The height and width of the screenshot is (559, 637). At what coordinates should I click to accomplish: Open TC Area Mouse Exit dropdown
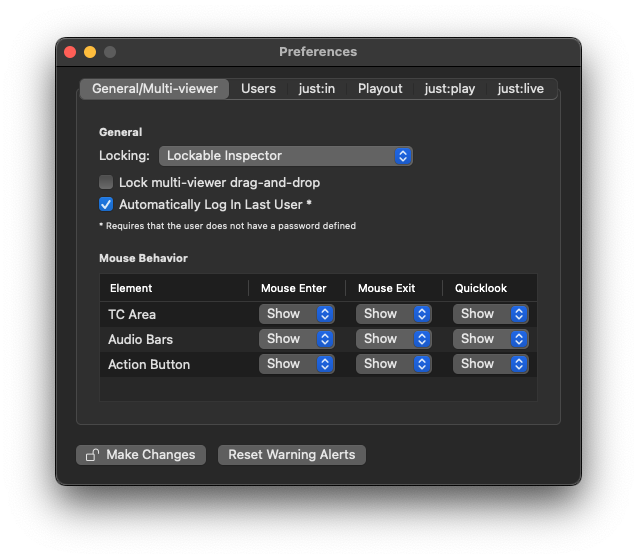[394, 314]
